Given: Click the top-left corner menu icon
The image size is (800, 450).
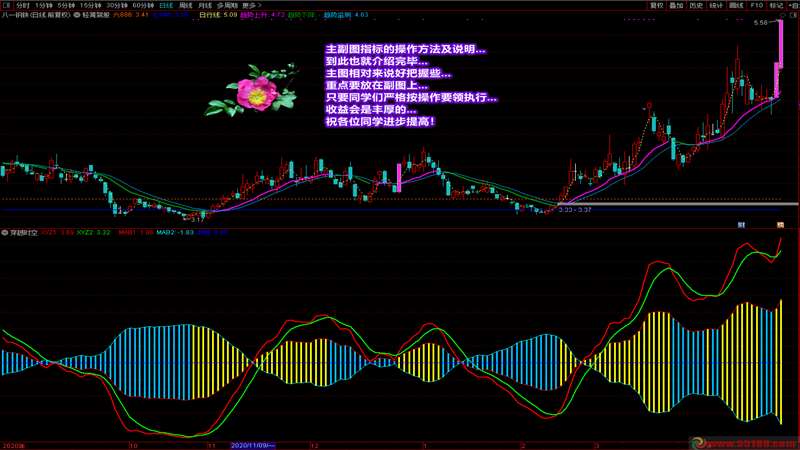Looking at the screenshot, I should [x=6, y=5].
